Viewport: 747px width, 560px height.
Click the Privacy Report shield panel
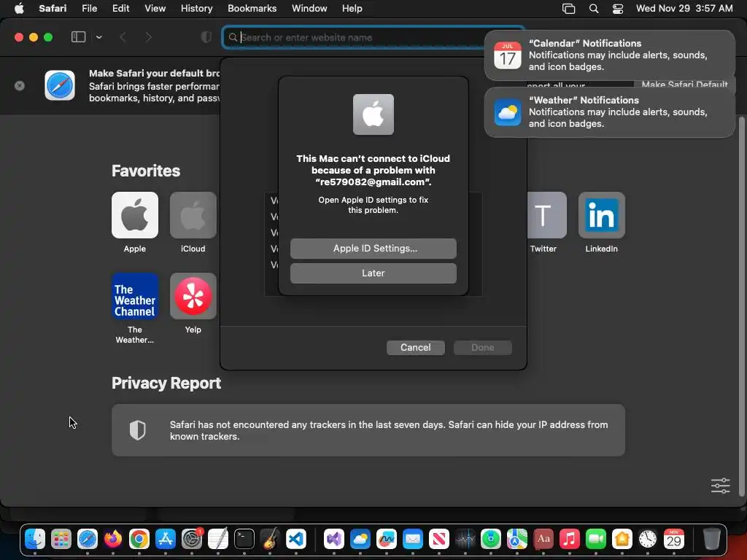[x=368, y=430]
